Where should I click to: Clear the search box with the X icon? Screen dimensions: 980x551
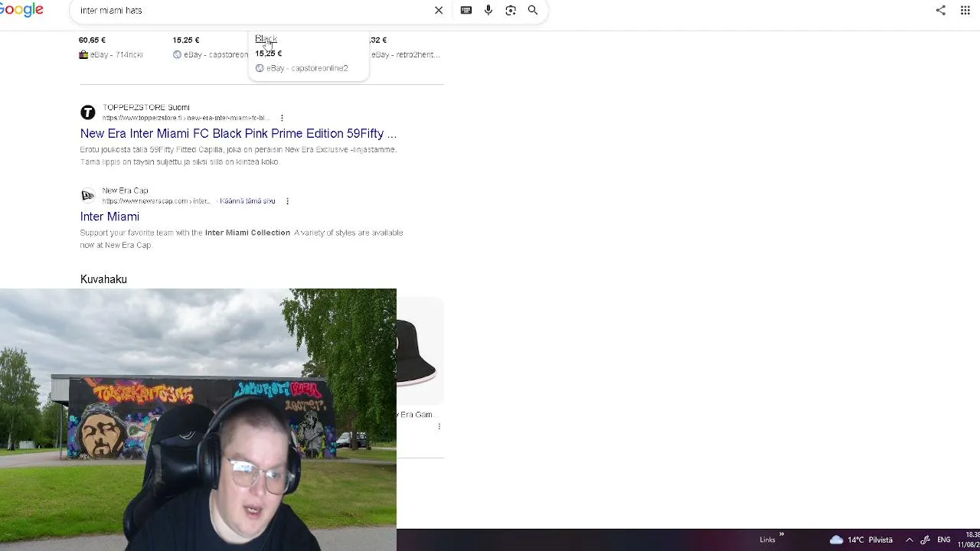pyautogui.click(x=439, y=11)
